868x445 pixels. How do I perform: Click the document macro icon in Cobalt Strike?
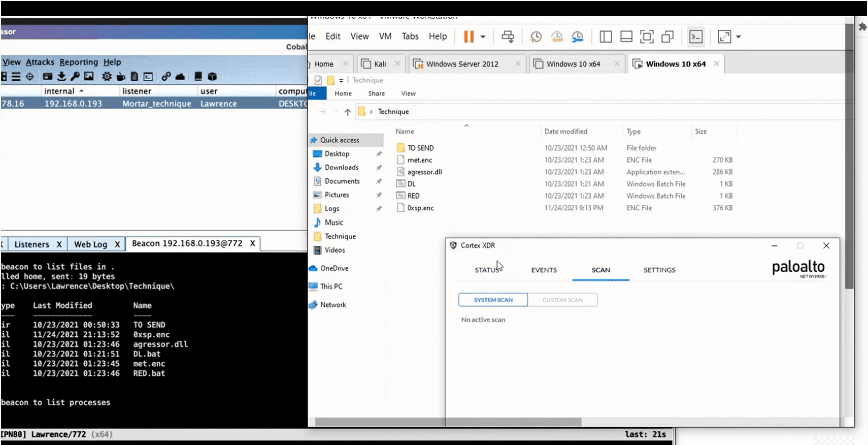click(135, 77)
